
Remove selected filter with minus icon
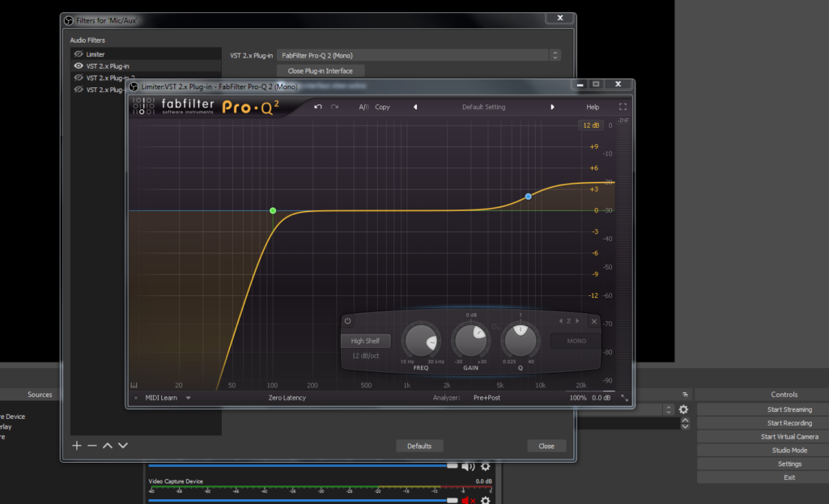[92, 446]
